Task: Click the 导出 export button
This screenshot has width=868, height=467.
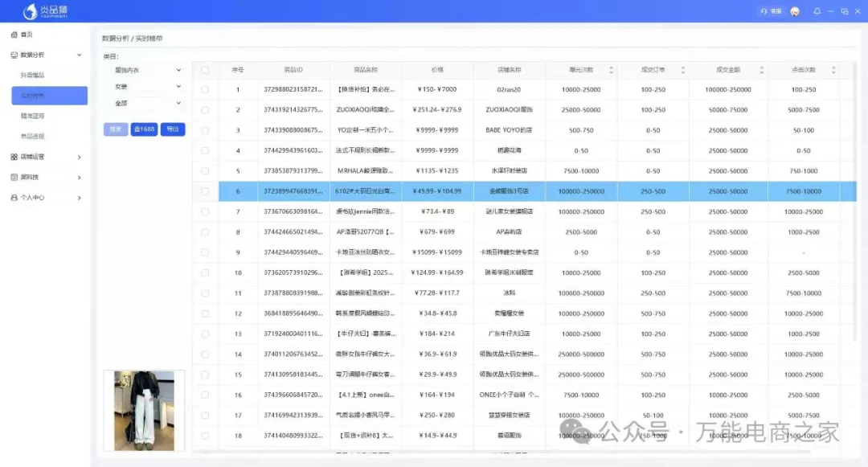Action: (172, 129)
